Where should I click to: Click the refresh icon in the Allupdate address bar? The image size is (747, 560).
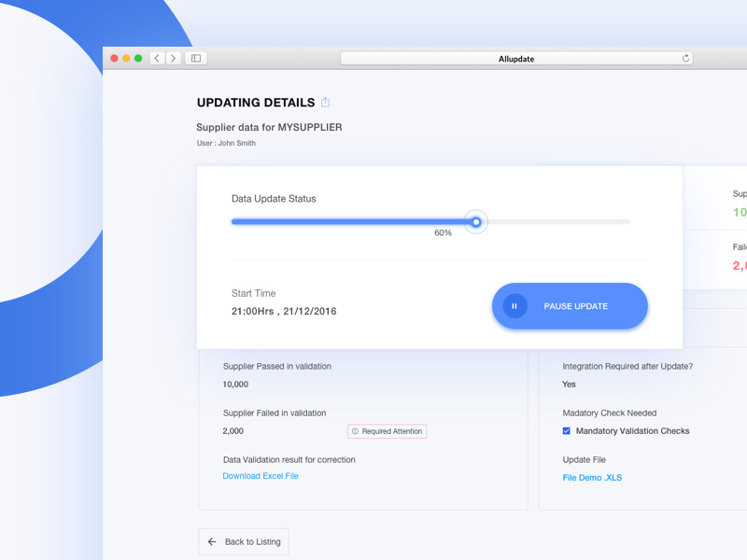[684, 58]
